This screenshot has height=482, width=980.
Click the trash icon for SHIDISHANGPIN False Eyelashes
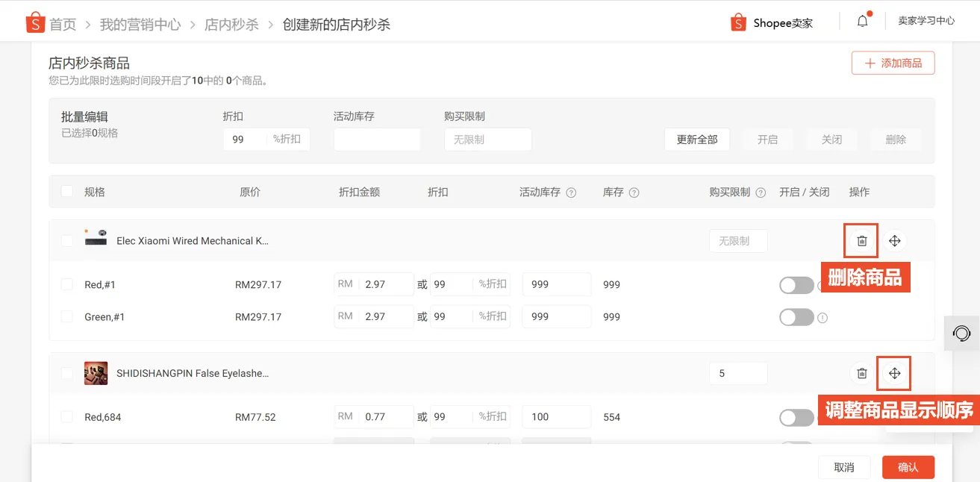click(861, 373)
